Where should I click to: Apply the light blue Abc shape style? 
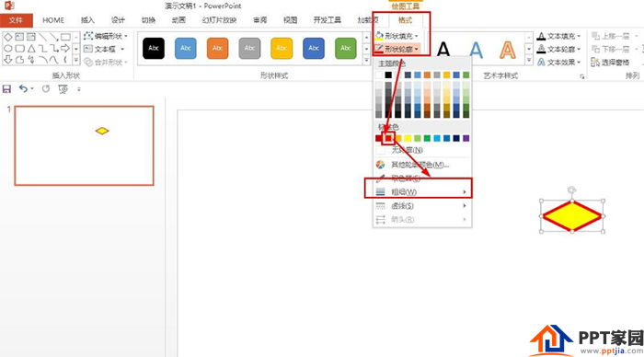coord(186,48)
